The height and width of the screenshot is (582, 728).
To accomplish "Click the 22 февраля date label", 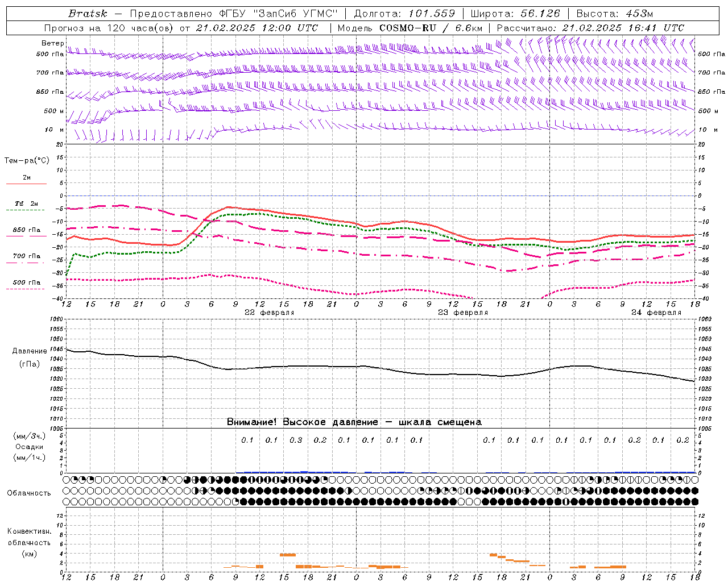I will (x=270, y=313).
